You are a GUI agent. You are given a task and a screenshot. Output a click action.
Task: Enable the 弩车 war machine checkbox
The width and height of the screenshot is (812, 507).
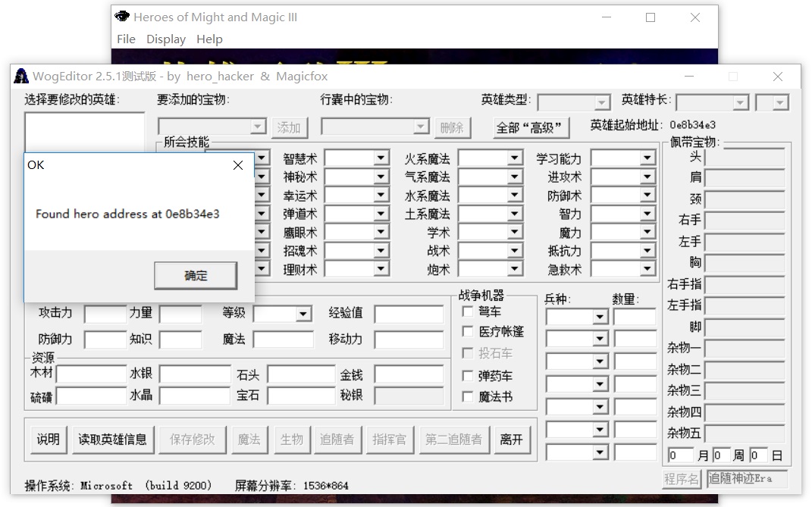pyautogui.click(x=468, y=311)
